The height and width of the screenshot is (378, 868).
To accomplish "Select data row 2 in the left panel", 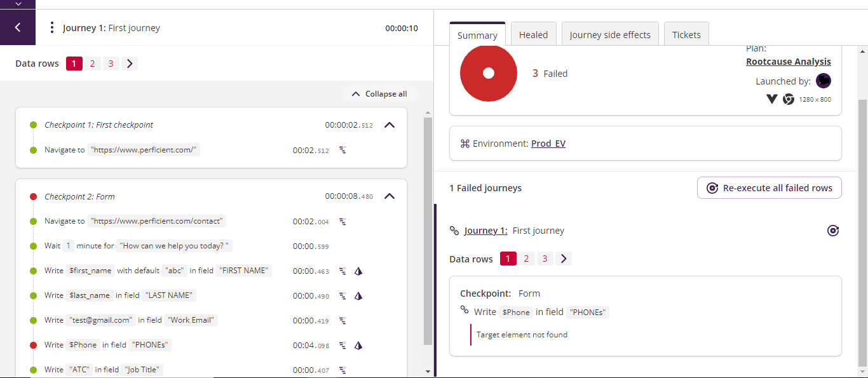I will (x=92, y=64).
